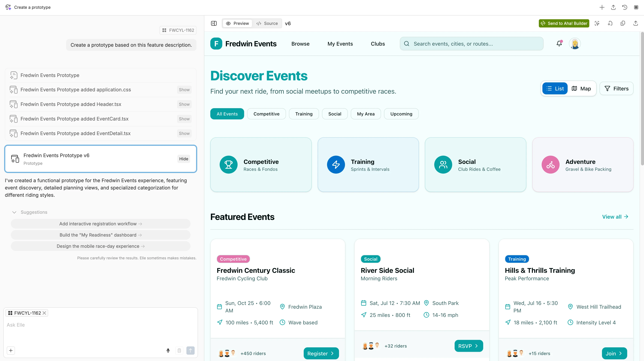
Task: Select the Social filter chip
Action: [335, 114]
